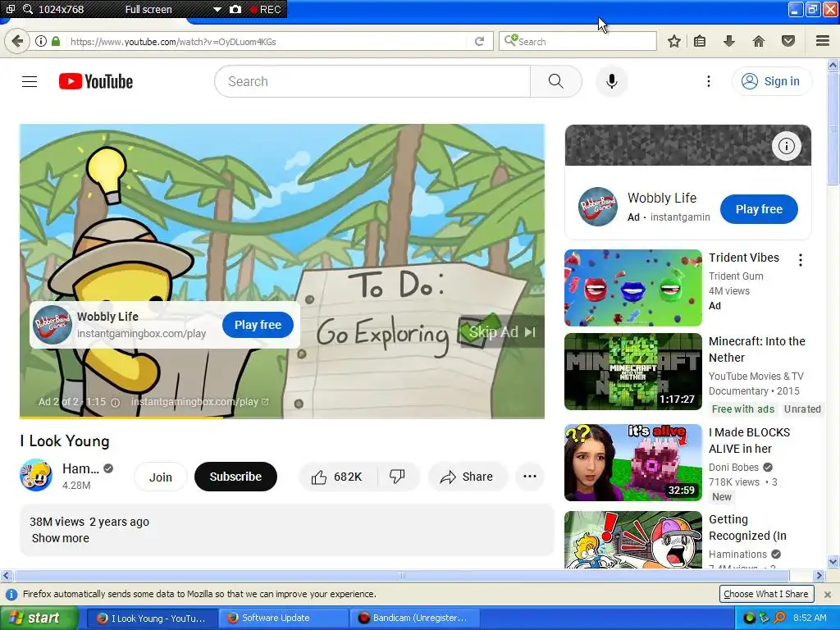Focus the Firefox toolbar search field
The width and height of the screenshot is (840, 630).
tap(577, 41)
